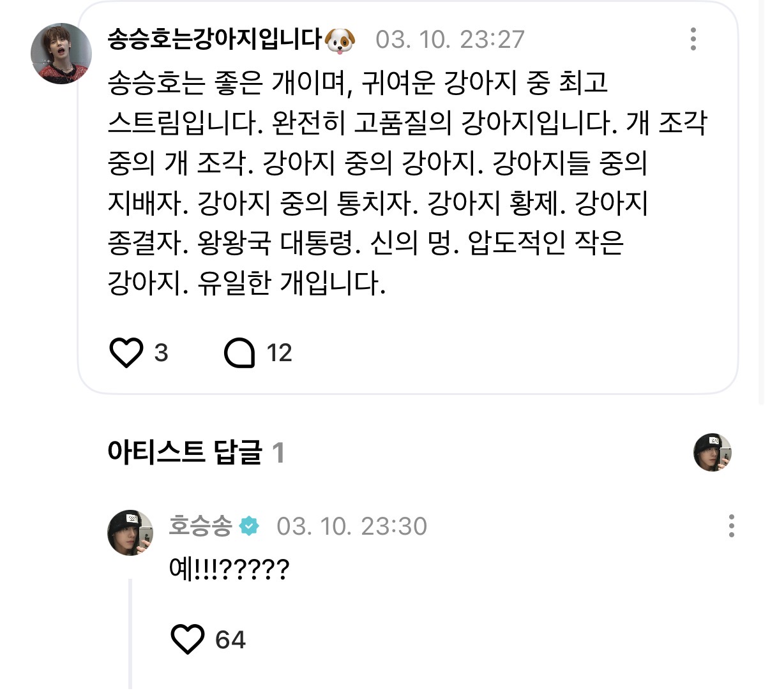Viewport: 770px width, 700px height.
Task: Tap the comment count 12
Action: pyautogui.click(x=279, y=353)
